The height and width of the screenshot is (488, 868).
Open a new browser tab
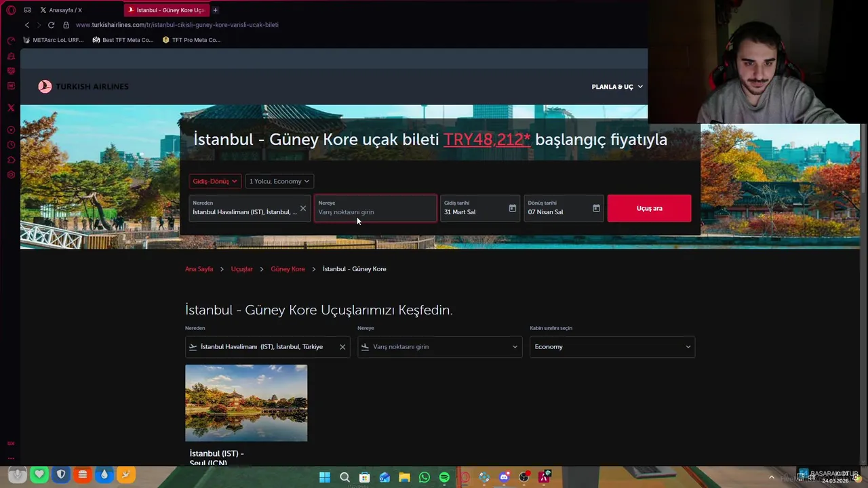coord(215,10)
